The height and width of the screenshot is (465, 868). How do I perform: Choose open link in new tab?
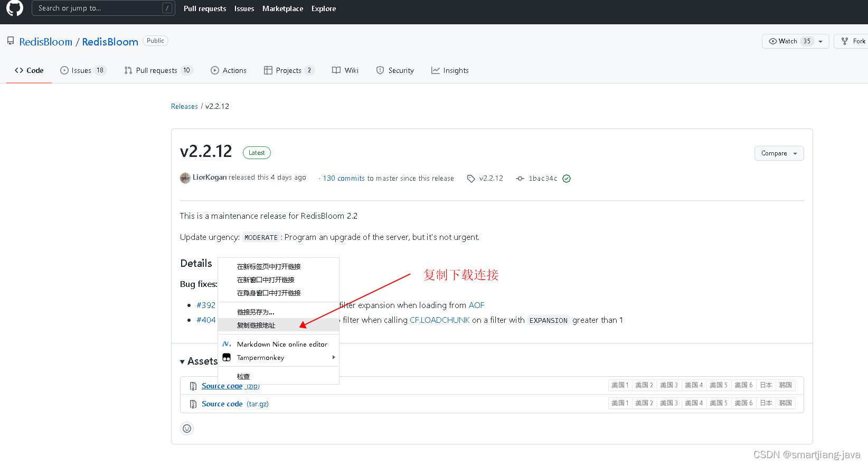click(278, 267)
